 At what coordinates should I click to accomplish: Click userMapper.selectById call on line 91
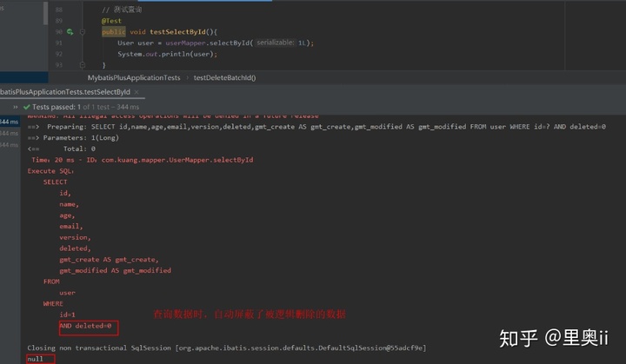(210, 43)
